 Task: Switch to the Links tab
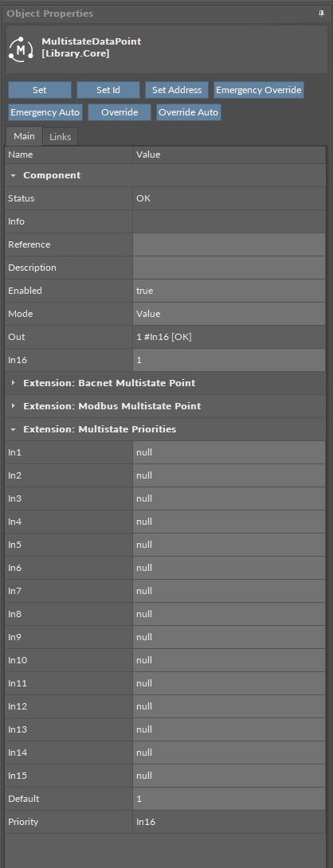61,137
